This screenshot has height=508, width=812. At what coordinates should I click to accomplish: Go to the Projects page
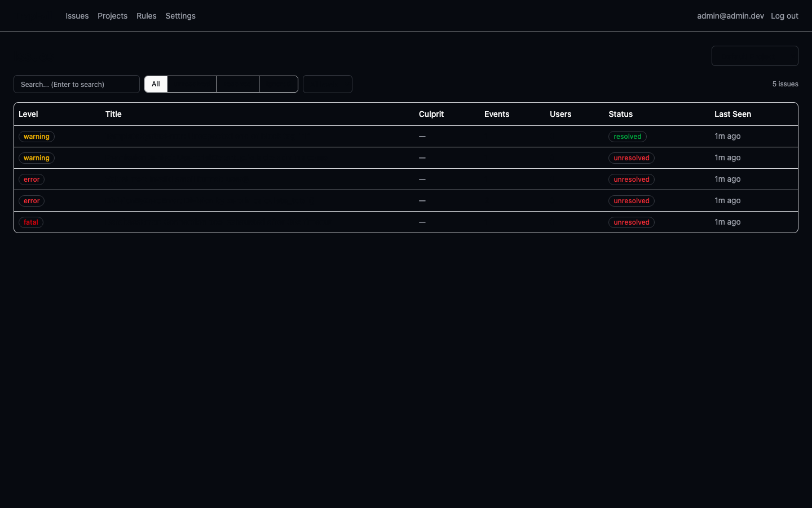(x=112, y=16)
